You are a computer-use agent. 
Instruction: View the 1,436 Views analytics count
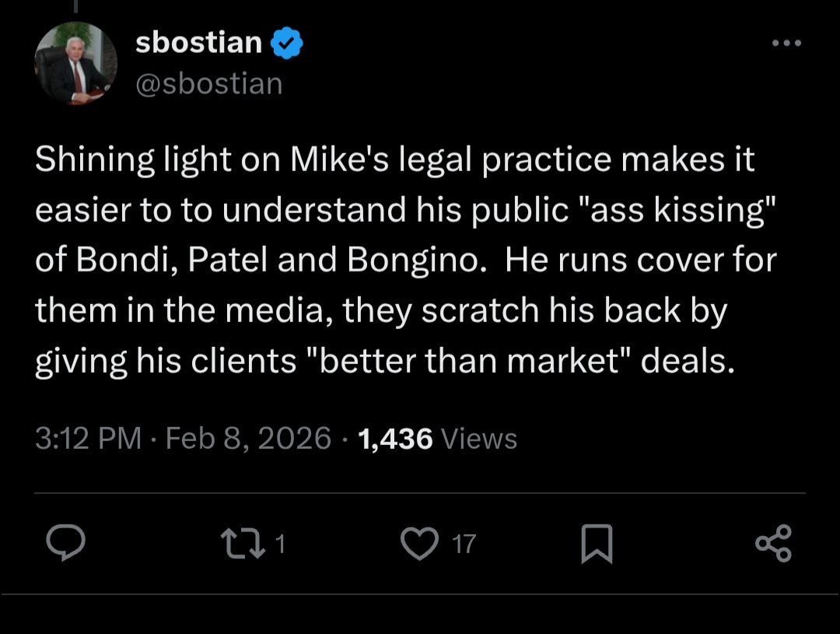point(437,439)
